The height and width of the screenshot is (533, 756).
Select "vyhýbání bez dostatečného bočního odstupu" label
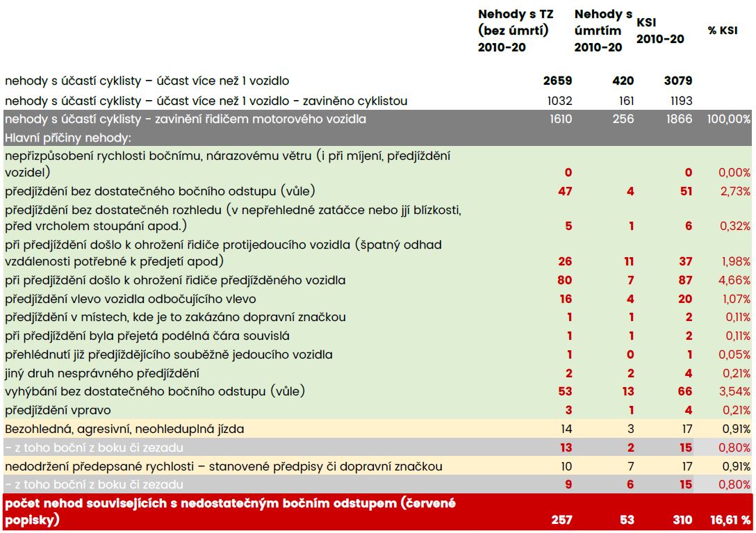click(155, 391)
